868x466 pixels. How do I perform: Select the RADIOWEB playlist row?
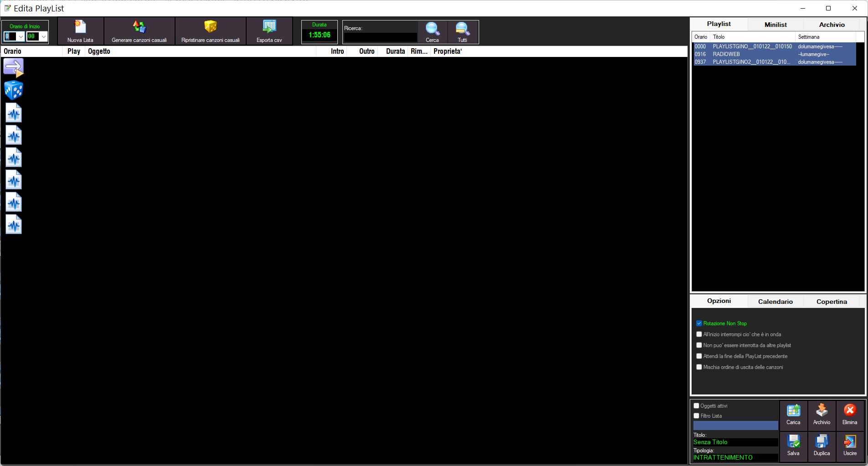pos(775,54)
